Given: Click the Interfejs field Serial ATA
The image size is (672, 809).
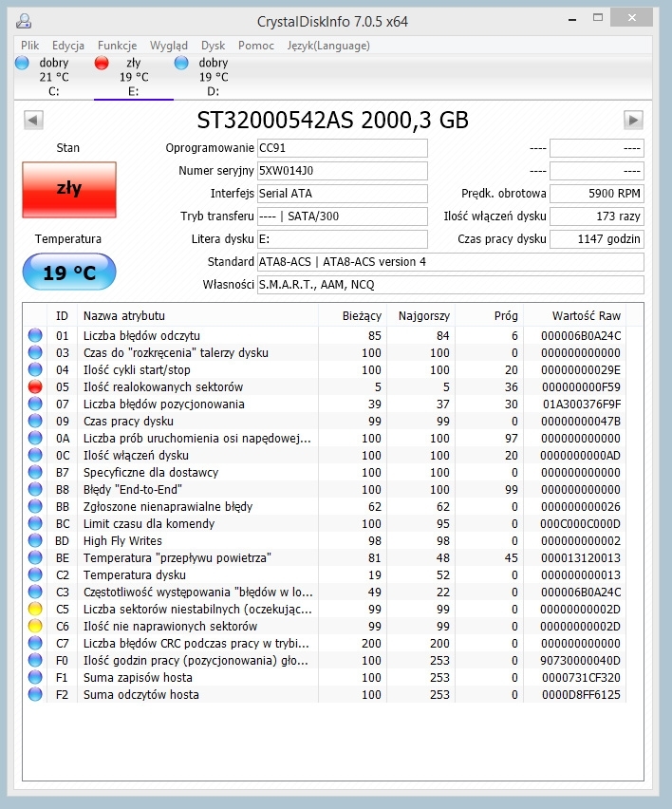Looking at the screenshot, I should tap(343, 194).
